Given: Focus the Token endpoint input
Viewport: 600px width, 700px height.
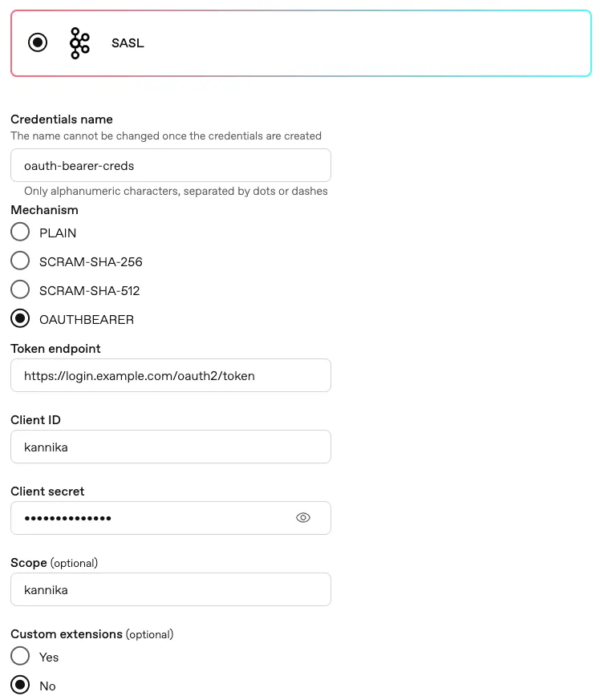Looking at the screenshot, I should pos(170,375).
